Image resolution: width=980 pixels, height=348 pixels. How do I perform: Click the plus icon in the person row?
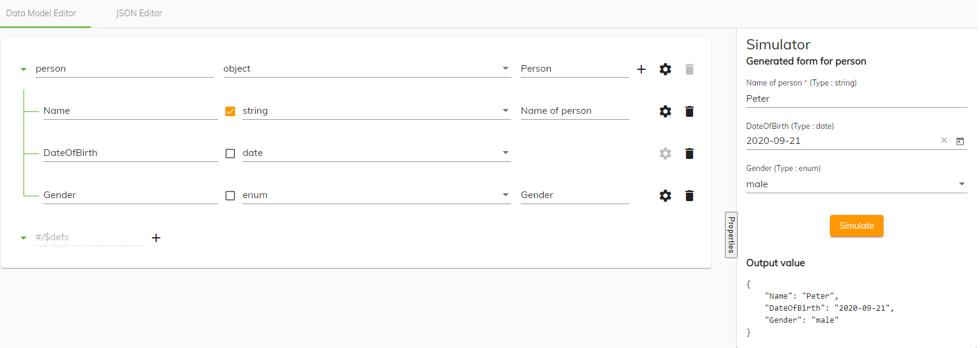[x=641, y=69]
